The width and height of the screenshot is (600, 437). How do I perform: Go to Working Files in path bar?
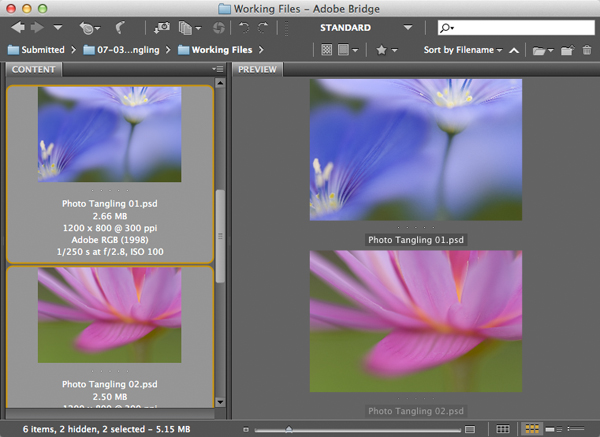(x=215, y=50)
